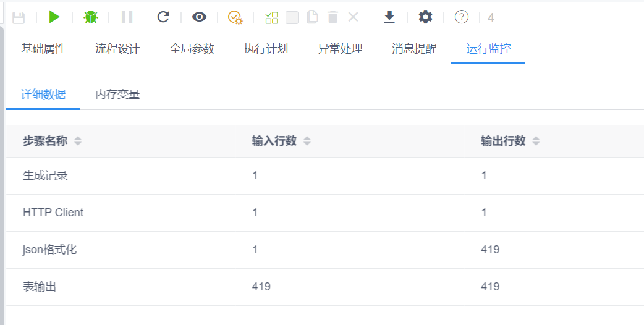
Task: Click the refresh arrow icon
Action: (163, 17)
